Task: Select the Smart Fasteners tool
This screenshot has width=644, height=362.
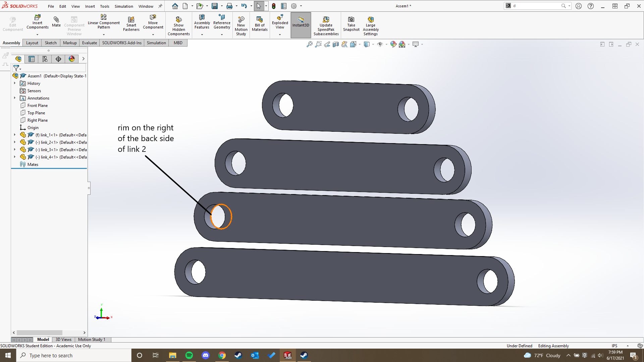Action: coord(131,23)
